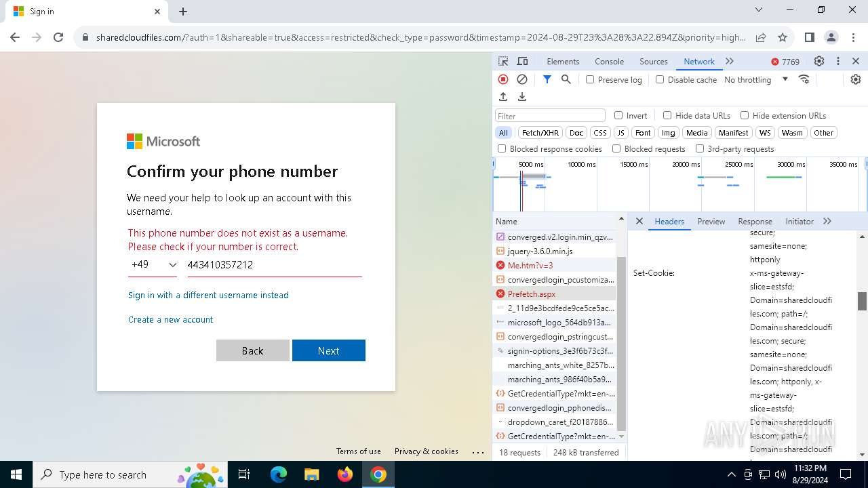Check 3rd-party requests option
This screenshot has width=868, height=488.
[x=700, y=148]
